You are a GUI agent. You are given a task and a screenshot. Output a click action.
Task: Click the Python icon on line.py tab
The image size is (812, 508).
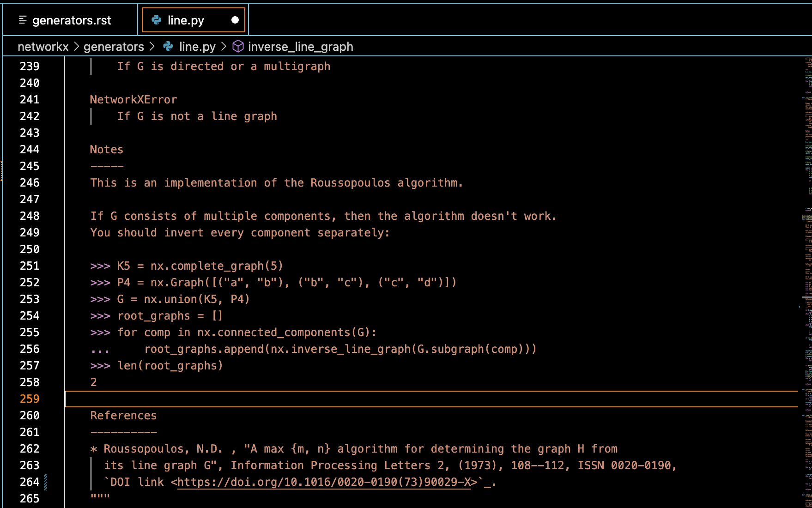click(x=157, y=20)
